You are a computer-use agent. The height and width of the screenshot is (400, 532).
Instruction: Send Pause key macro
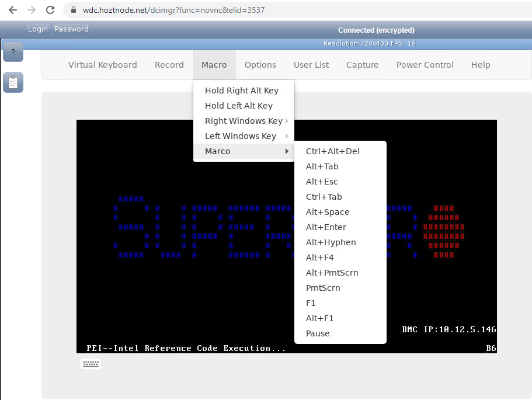click(x=340, y=333)
